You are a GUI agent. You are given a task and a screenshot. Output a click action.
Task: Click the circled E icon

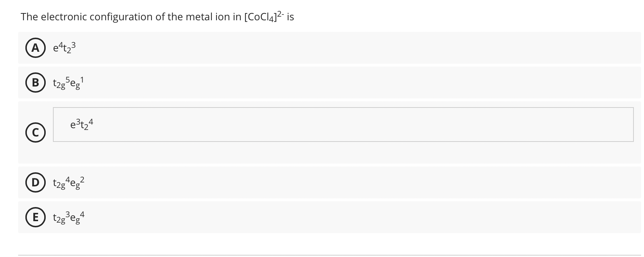(x=35, y=217)
